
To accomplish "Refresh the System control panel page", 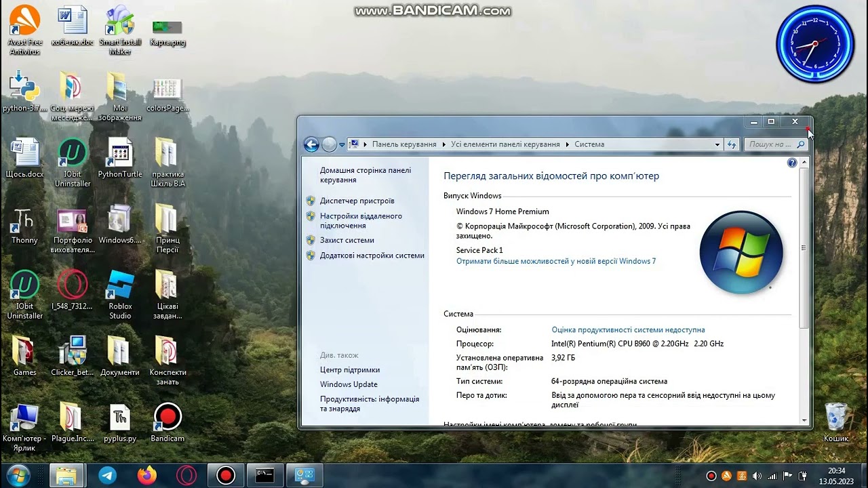I will tap(732, 144).
